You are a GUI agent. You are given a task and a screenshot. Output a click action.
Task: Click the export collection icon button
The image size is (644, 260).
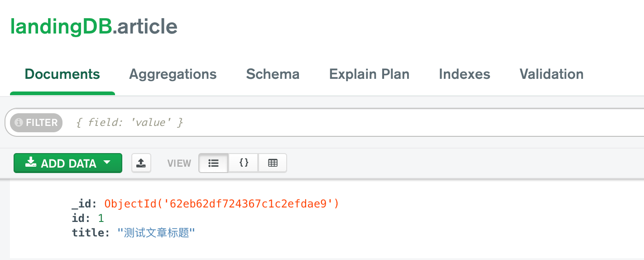(141, 163)
